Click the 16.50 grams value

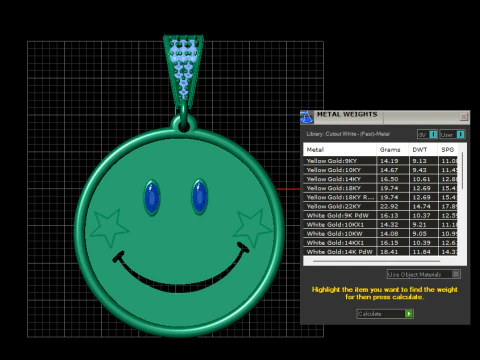389,179
